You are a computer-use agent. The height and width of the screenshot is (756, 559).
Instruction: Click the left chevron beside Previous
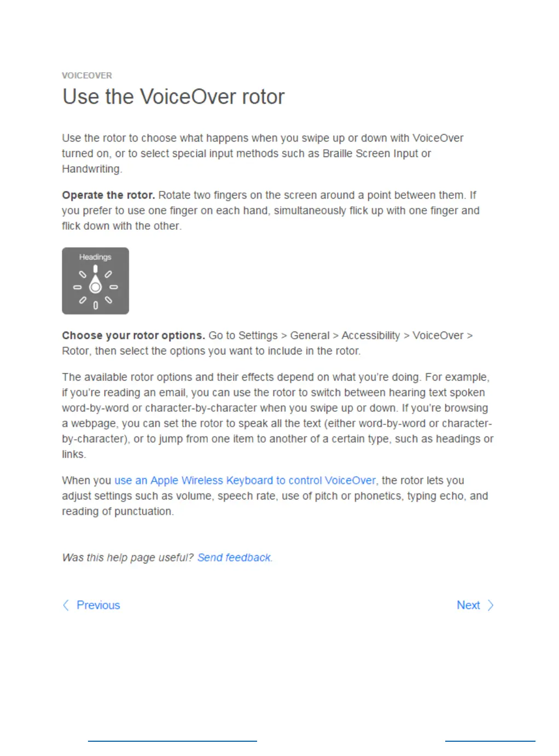tap(66, 605)
